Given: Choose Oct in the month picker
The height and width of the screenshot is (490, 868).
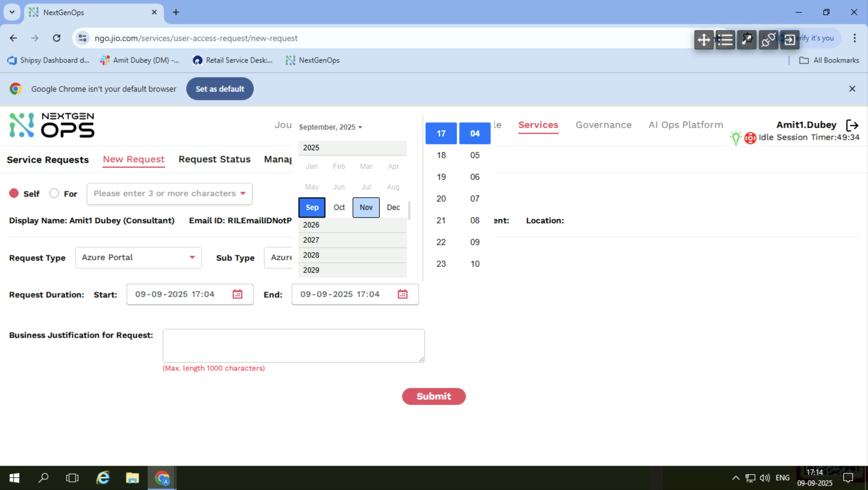Looking at the screenshot, I should (339, 207).
